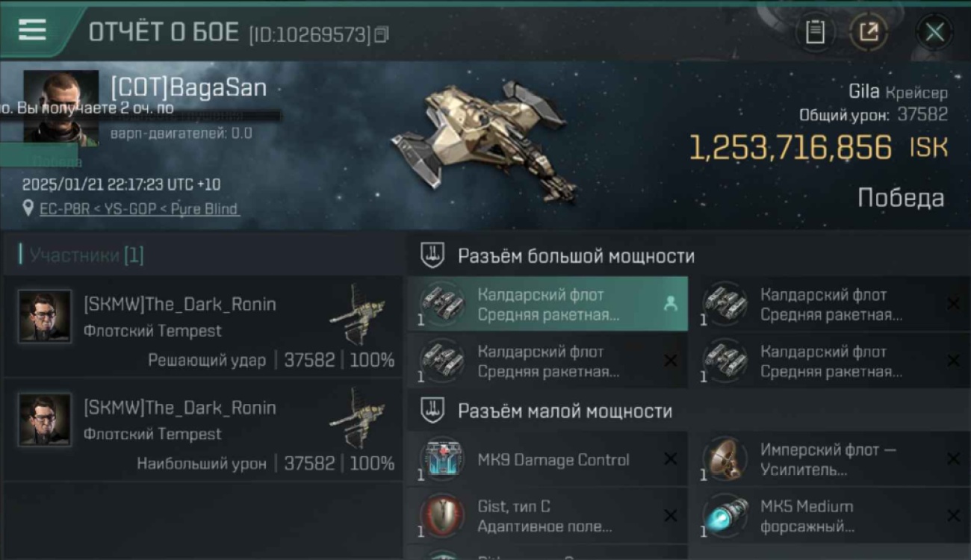Open BagaSan pilot portrait

61,107
